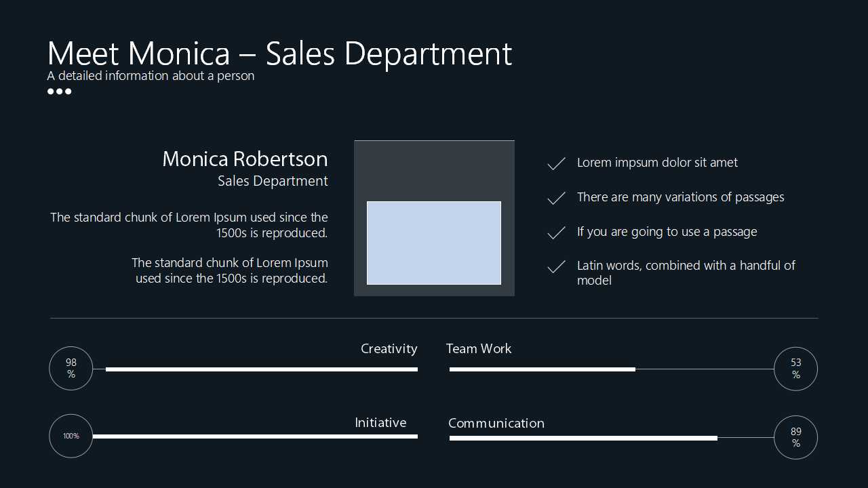This screenshot has height=488, width=868.
Task: Click the Monica Robertson name heading
Action: [x=245, y=159]
